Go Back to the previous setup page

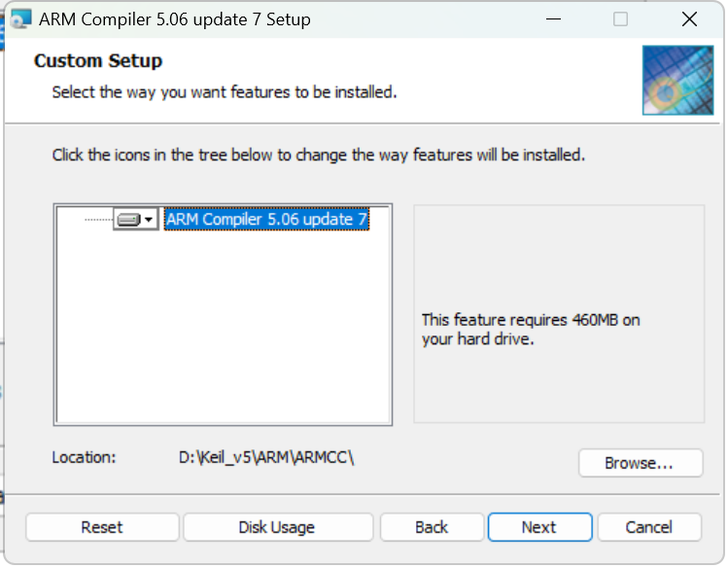point(432,527)
